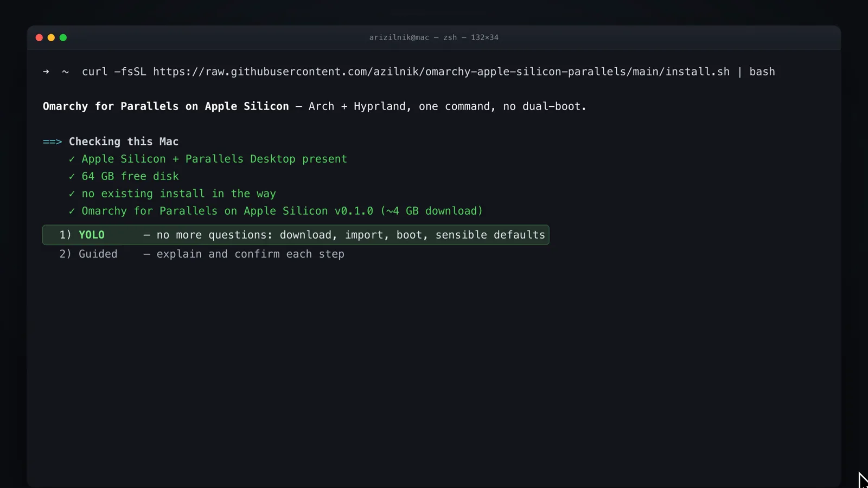The height and width of the screenshot is (488, 868).
Task: Click the terminal title 'arizilnik@mac — zsh — 132×34'
Action: point(433,37)
